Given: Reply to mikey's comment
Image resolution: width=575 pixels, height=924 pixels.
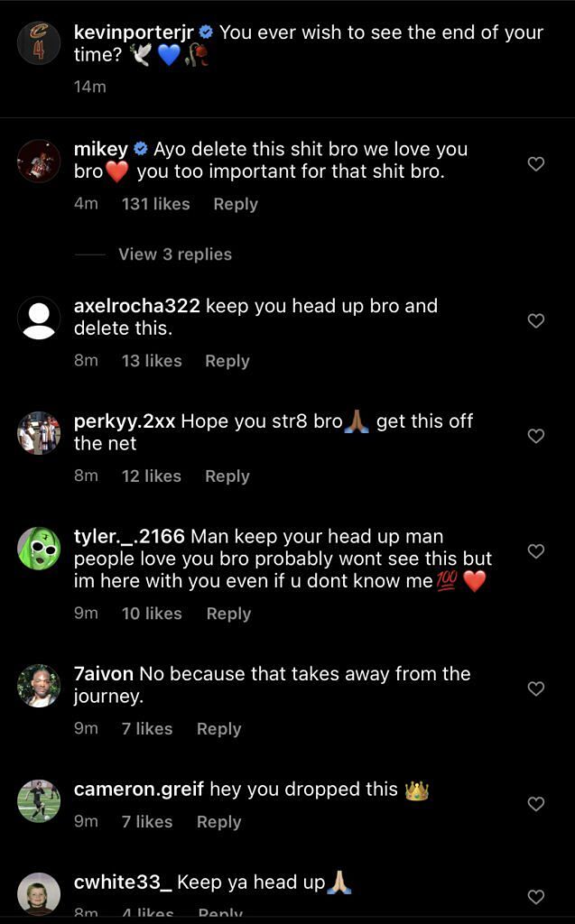Looking at the screenshot, I should tap(236, 204).
